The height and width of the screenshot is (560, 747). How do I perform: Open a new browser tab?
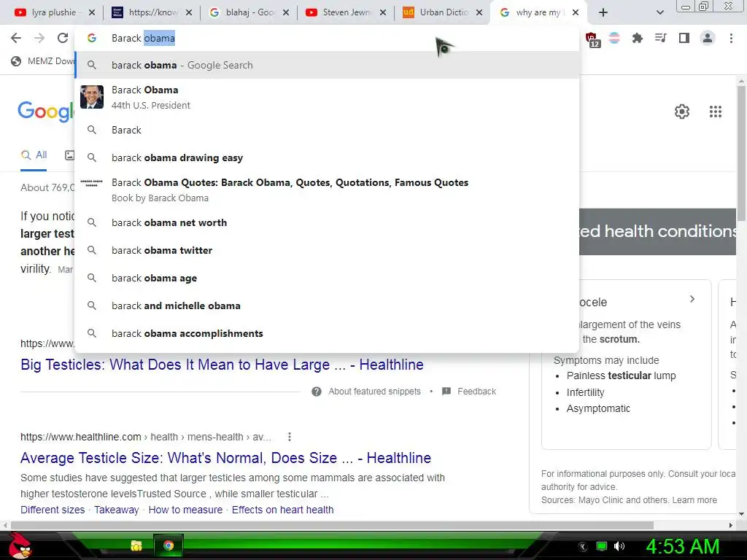click(x=603, y=13)
